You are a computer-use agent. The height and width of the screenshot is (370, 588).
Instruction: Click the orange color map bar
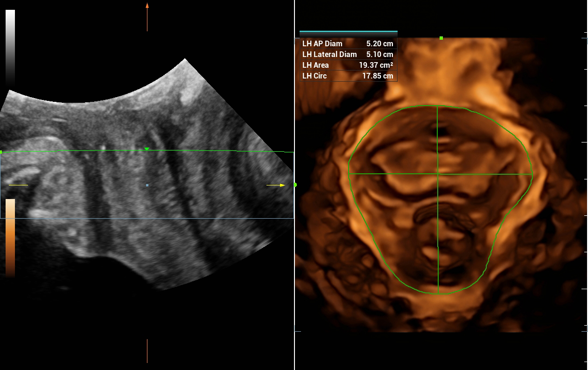[x=10, y=237]
